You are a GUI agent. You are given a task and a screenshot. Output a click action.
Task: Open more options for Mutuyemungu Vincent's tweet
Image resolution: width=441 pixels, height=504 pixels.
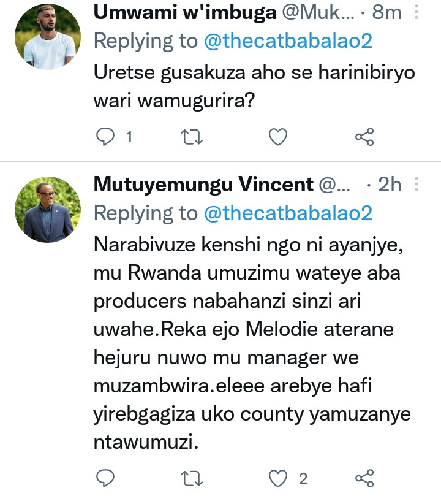click(x=417, y=184)
